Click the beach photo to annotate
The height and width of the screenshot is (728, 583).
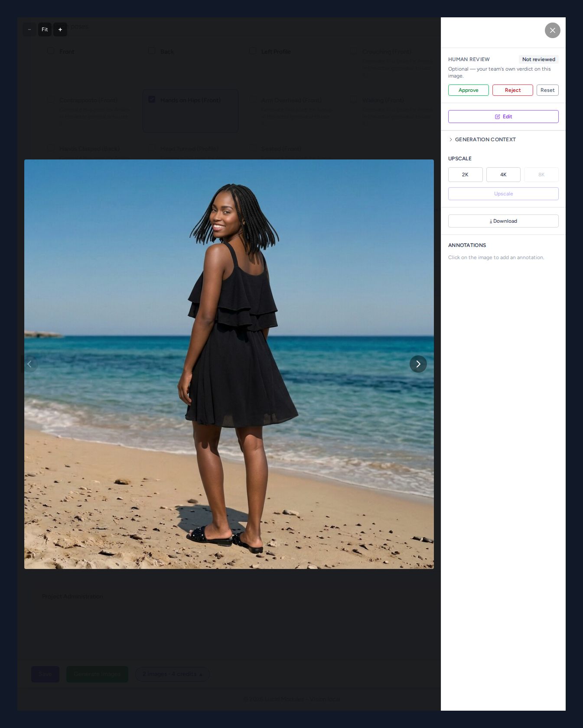229,364
